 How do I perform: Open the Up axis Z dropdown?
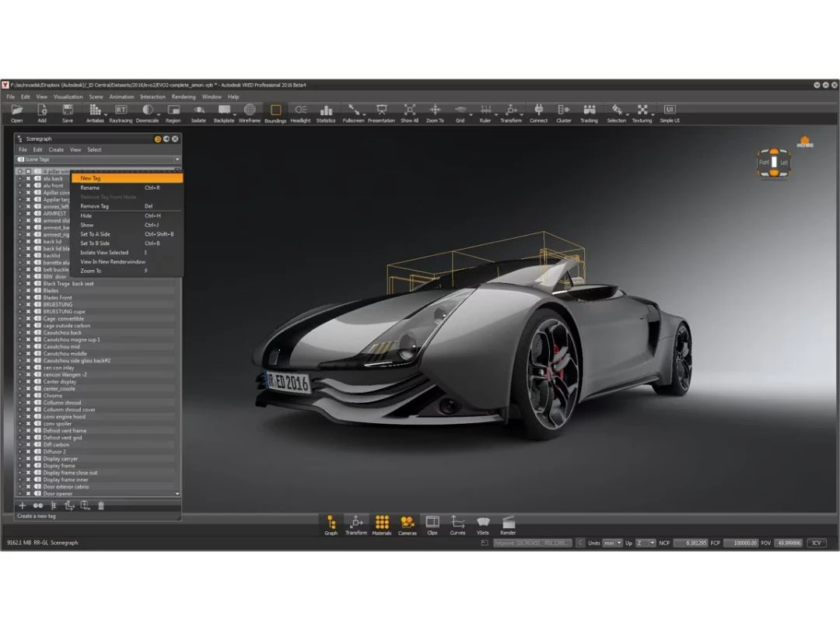645,543
